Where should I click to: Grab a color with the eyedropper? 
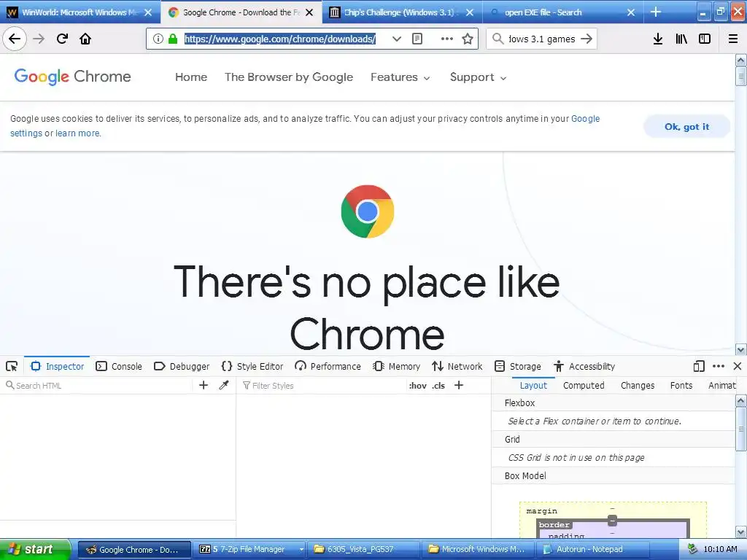tap(224, 385)
